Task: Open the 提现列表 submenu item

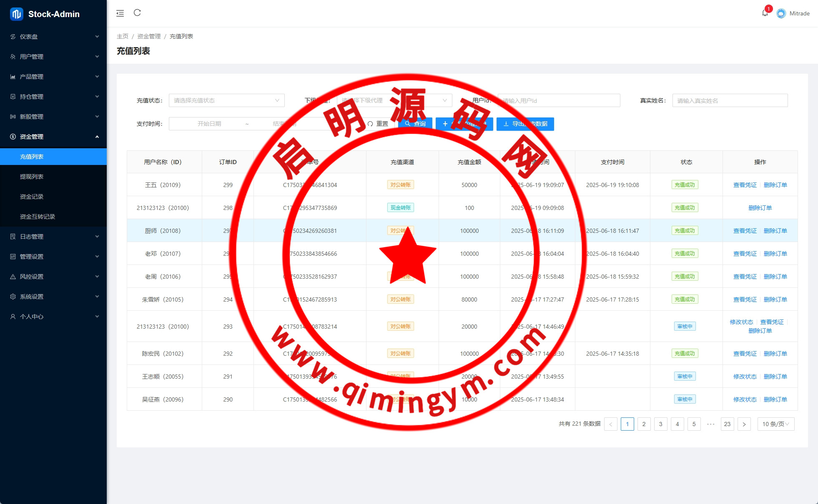Action: click(x=32, y=177)
